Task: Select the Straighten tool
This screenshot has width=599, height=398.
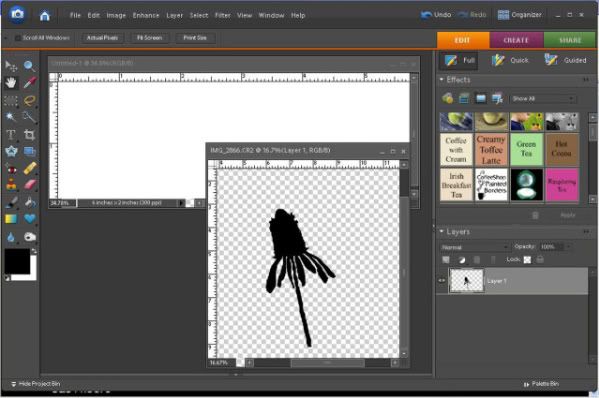Action: (x=29, y=151)
